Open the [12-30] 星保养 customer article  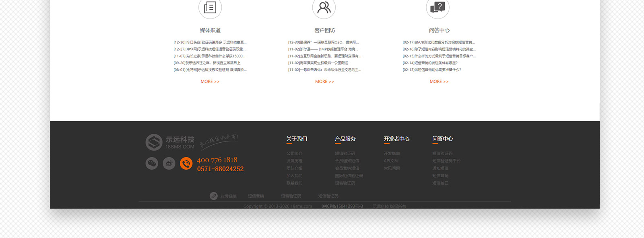coord(324,42)
